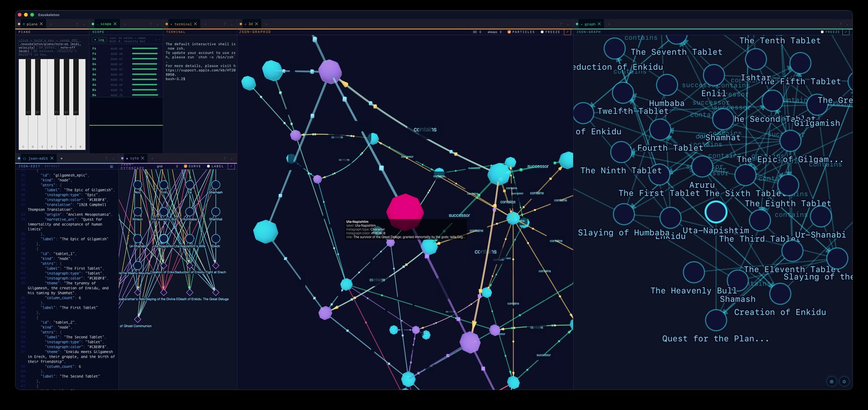Toggle the LABEL checkbox in Cytoscape

tap(208, 166)
